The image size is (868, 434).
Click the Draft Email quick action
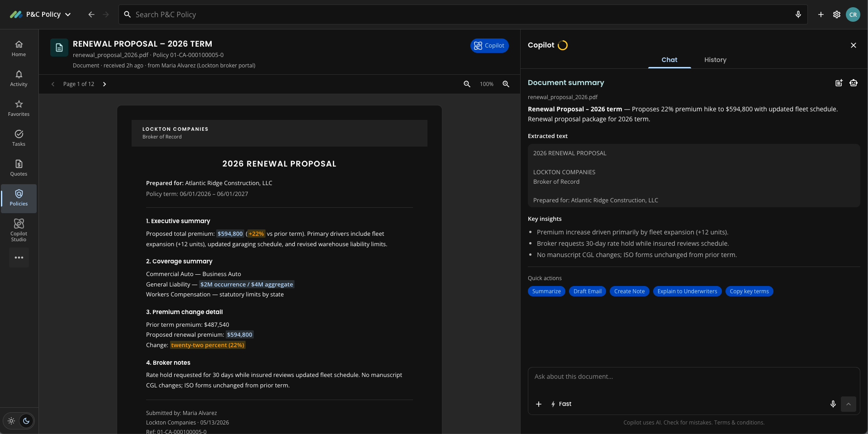[x=588, y=291]
